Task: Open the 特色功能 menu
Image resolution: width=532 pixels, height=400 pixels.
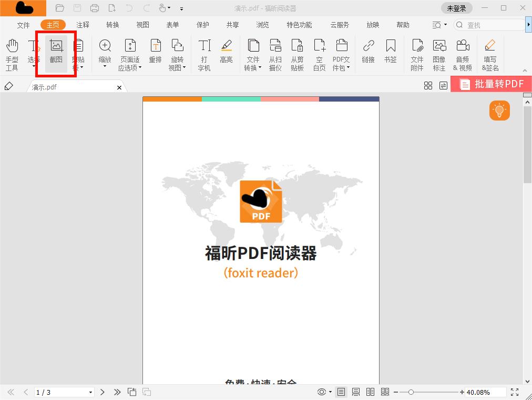Action: (299, 24)
